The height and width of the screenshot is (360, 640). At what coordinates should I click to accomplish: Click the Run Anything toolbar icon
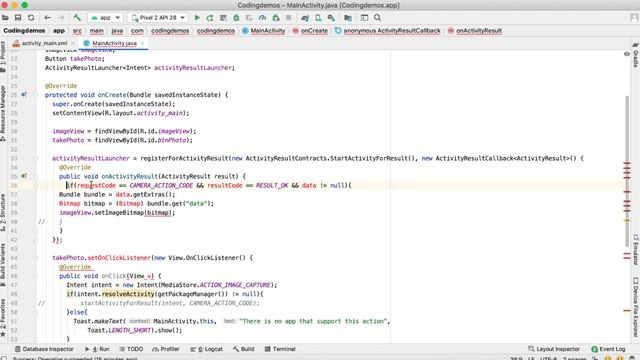tap(364, 18)
